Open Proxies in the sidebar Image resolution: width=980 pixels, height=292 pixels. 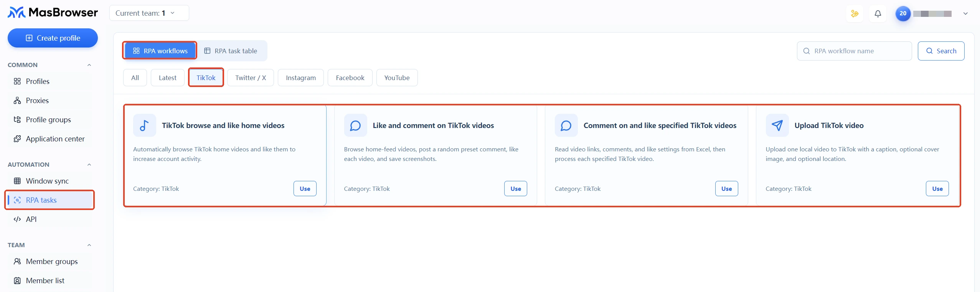(x=49, y=100)
